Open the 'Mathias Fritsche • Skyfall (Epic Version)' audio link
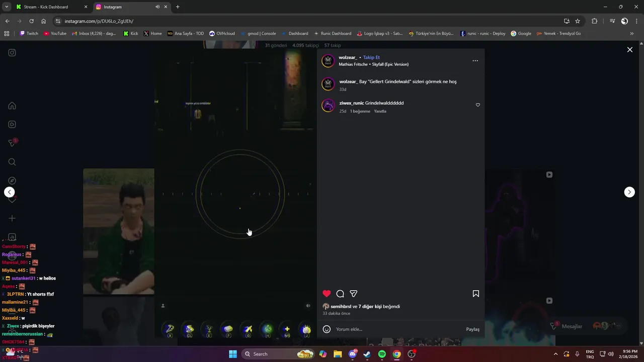Screen dimensions: 644x362 point(373,64)
